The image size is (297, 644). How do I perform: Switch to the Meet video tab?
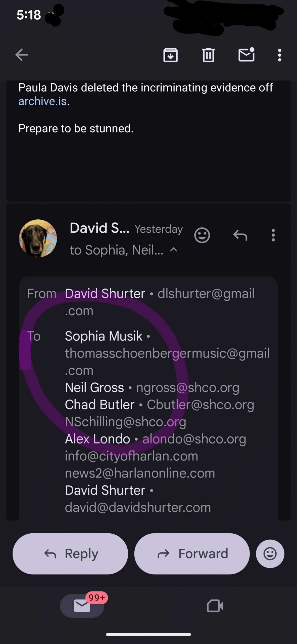pos(215,606)
